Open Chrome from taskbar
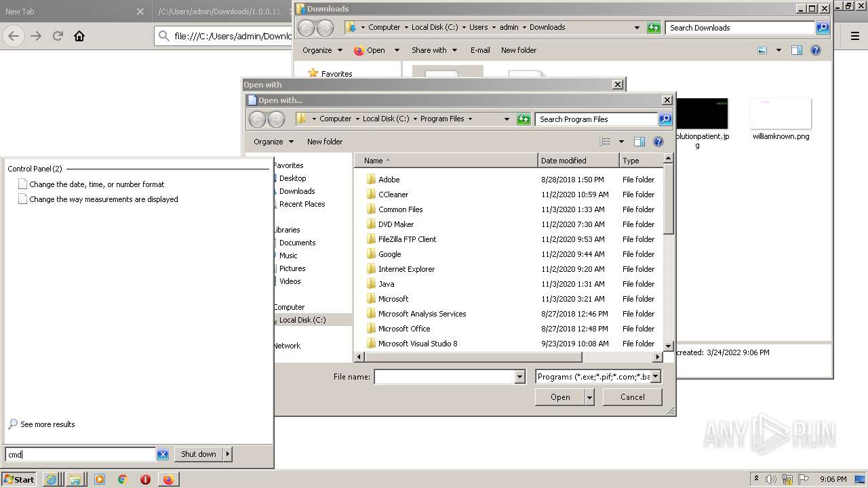Image resolution: width=868 pixels, height=488 pixels. 123,479
